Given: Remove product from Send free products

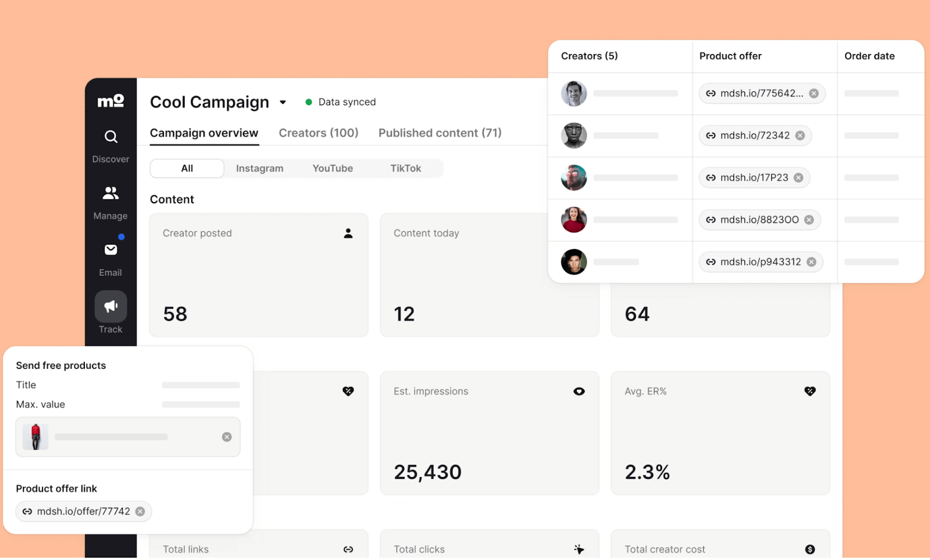Looking at the screenshot, I should pos(227,437).
